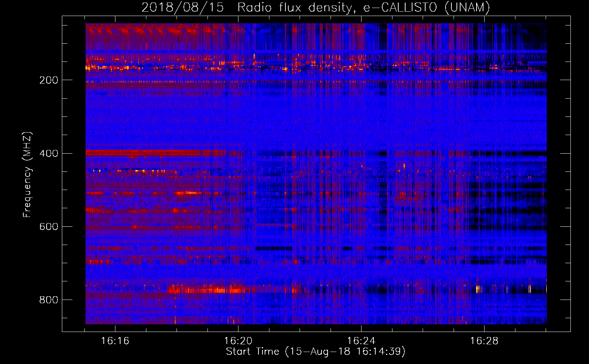Click the bright burst near 800 MHz at 16:19

[x=206, y=290]
